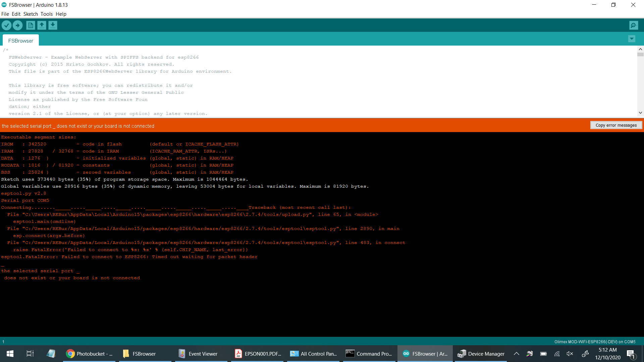Click editor scrollbar down arrow
This screenshot has height=362, width=644.
point(640,113)
